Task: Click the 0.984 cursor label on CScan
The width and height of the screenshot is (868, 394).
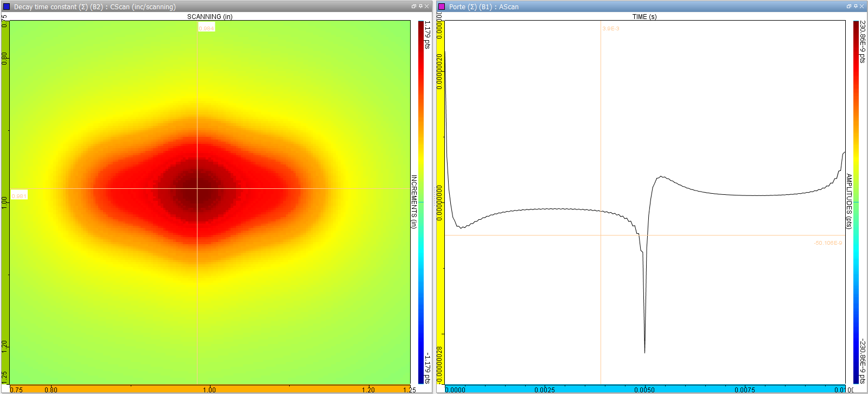Action: click(206, 28)
